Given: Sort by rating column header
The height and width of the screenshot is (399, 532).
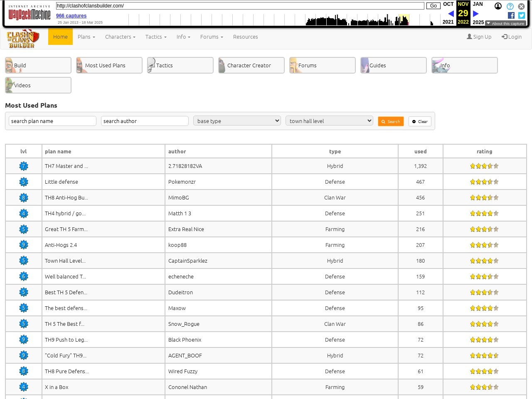Looking at the screenshot, I should coord(484,152).
